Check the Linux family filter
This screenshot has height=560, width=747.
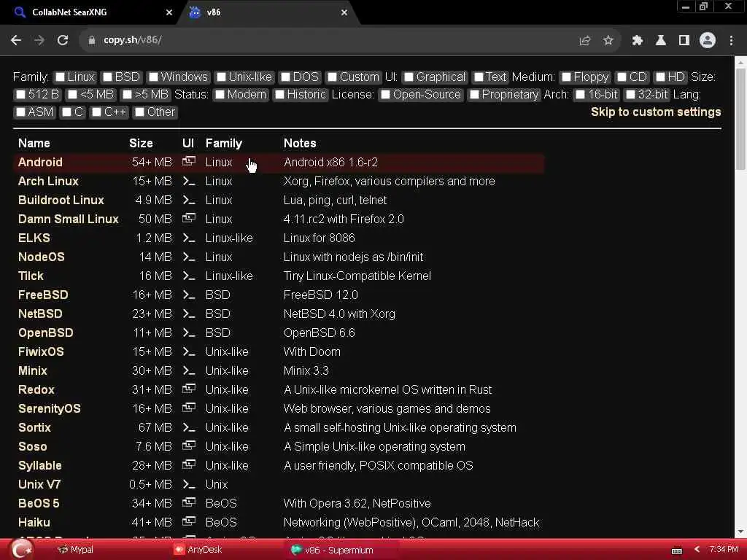coord(60,77)
